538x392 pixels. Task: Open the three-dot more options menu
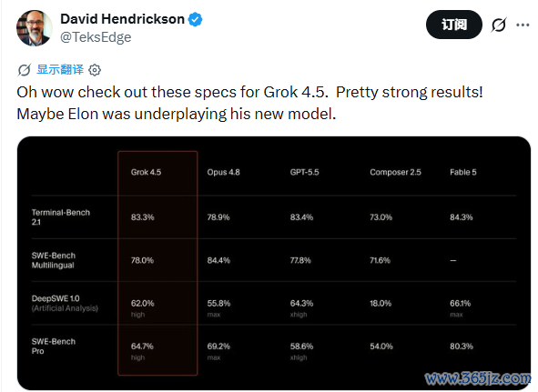(x=523, y=25)
